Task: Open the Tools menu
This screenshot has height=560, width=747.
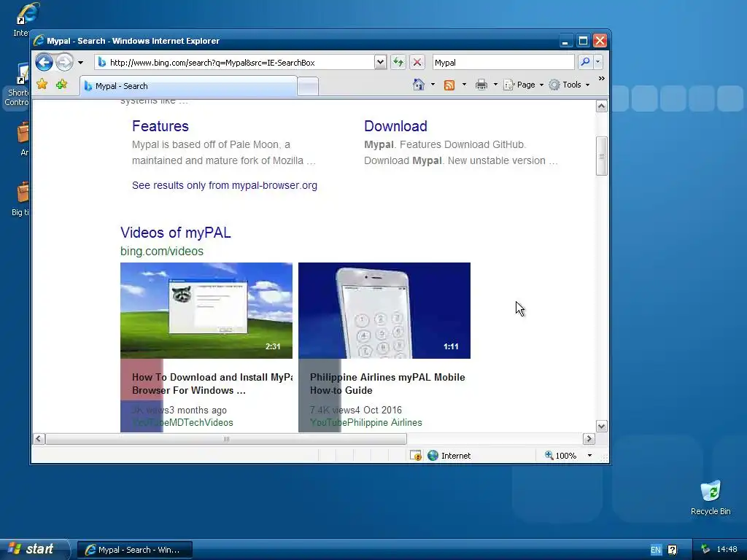Action: [569, 85]
